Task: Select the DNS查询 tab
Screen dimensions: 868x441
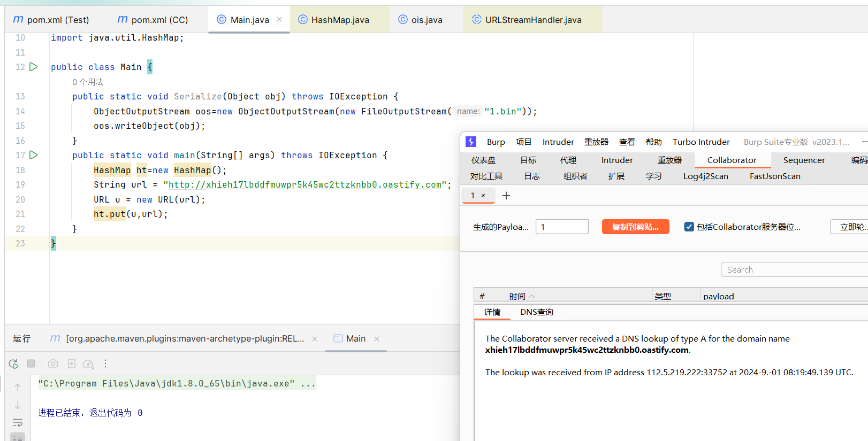Action: pyautogui.click(x=537, y=312)
